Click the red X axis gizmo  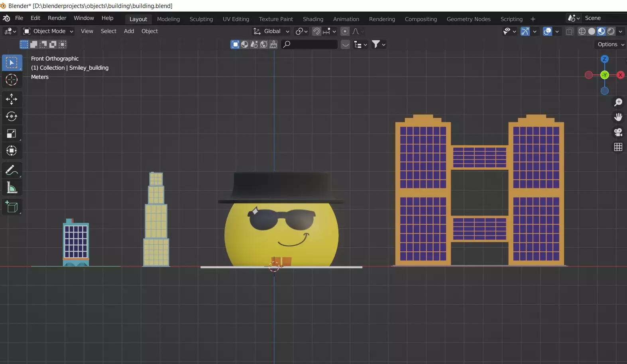620,75
